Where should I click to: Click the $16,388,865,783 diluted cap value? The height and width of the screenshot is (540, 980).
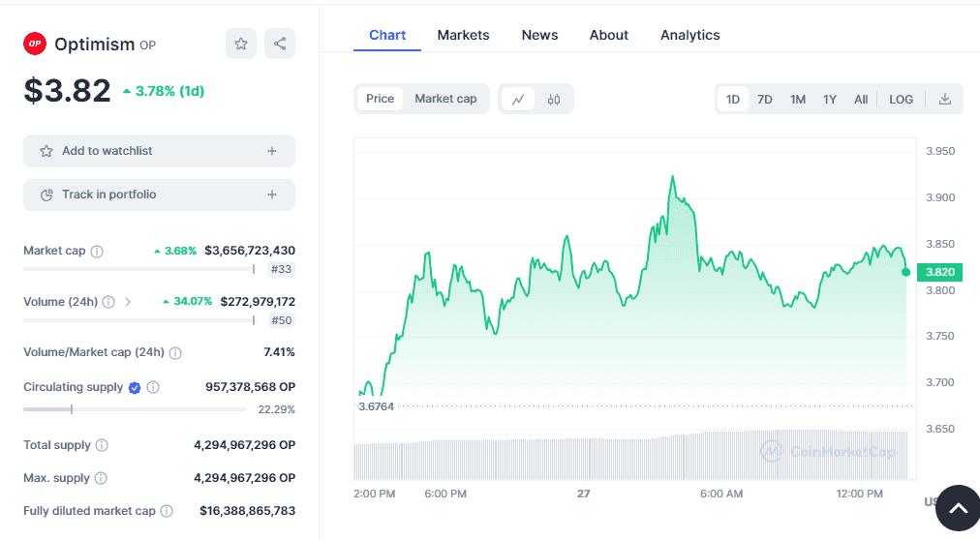[248, 511]
